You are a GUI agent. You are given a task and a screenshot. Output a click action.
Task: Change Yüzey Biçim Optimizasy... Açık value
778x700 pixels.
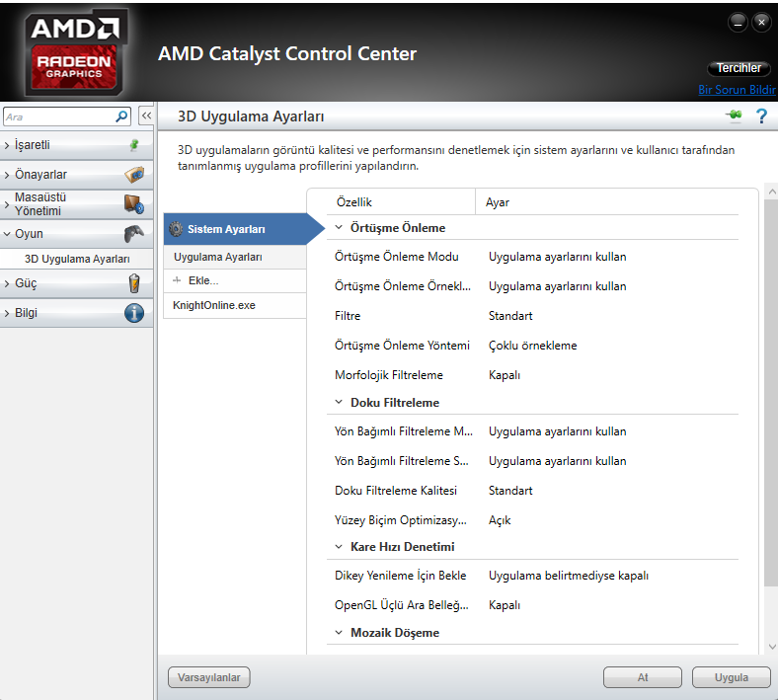click(500, 520)
